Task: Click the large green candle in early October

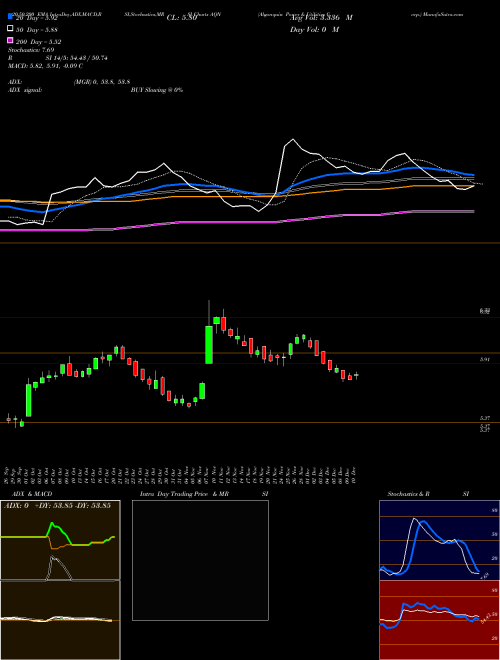Action: (x=29, y=400)
